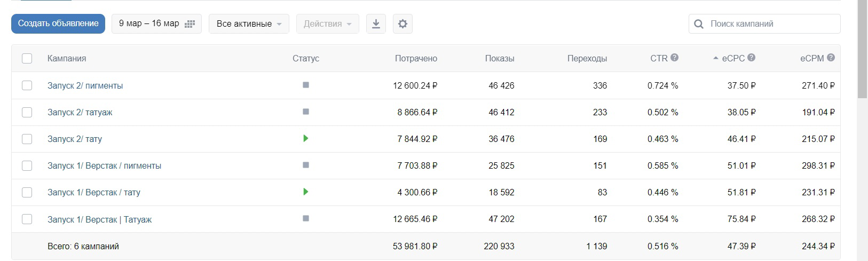The width and height of the screenshot is (868, 261).
Task: Sort by the Показы column header
Action: 500,58
